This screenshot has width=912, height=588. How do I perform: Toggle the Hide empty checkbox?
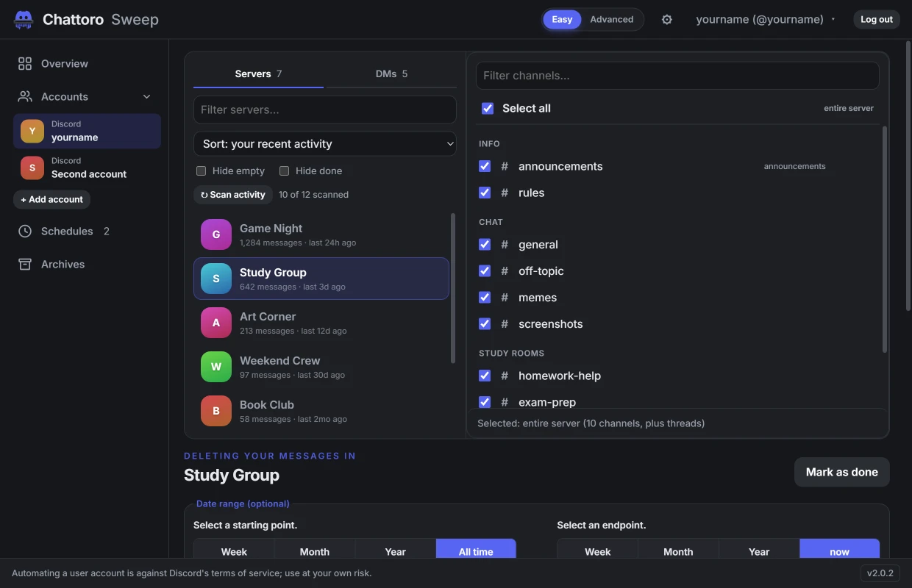click(201, 171)
